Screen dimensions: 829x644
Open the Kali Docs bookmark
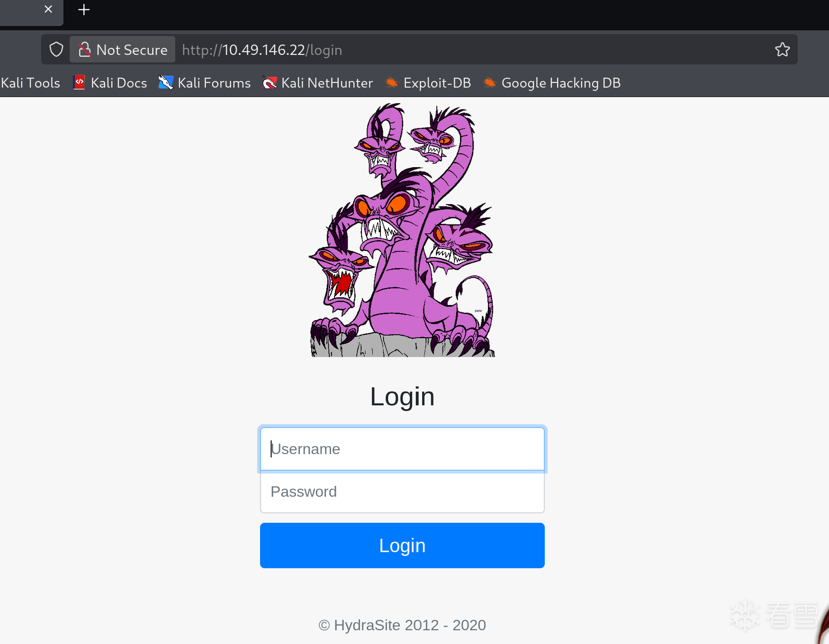(x=110, y=83)
